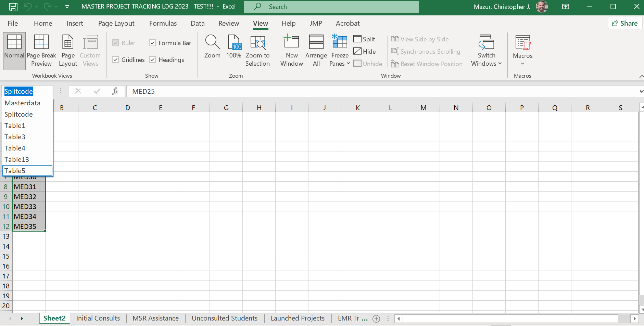The height and width of the screenshot is (326, 644).
Task: Switch to Page Layout view
Action: 68,51
